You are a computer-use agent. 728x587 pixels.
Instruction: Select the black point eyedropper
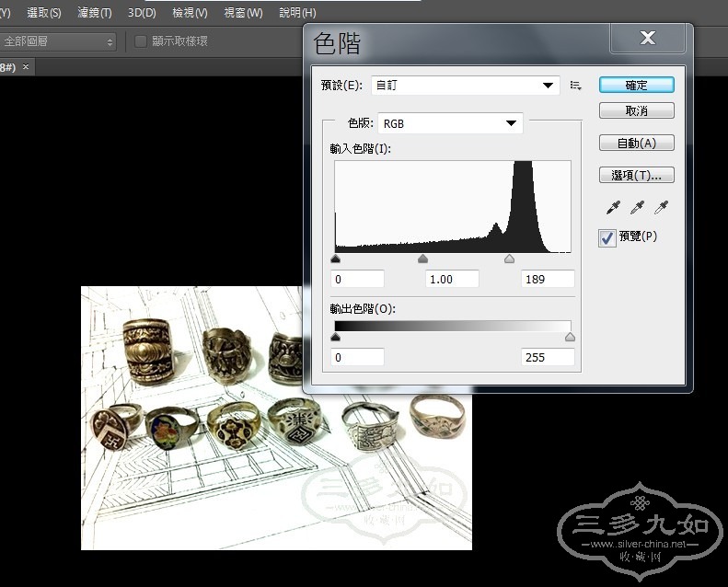tap(614, 209)
